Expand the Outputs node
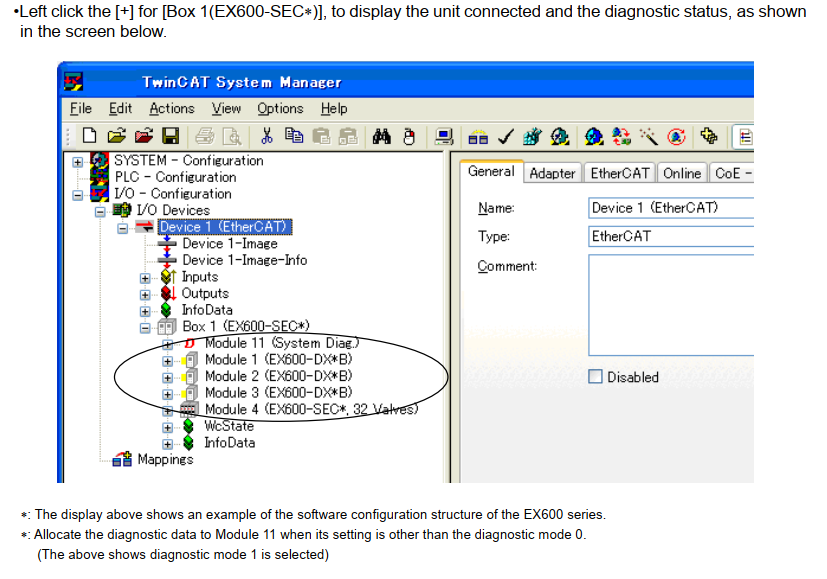827x579 pixels. coord(145,295)
